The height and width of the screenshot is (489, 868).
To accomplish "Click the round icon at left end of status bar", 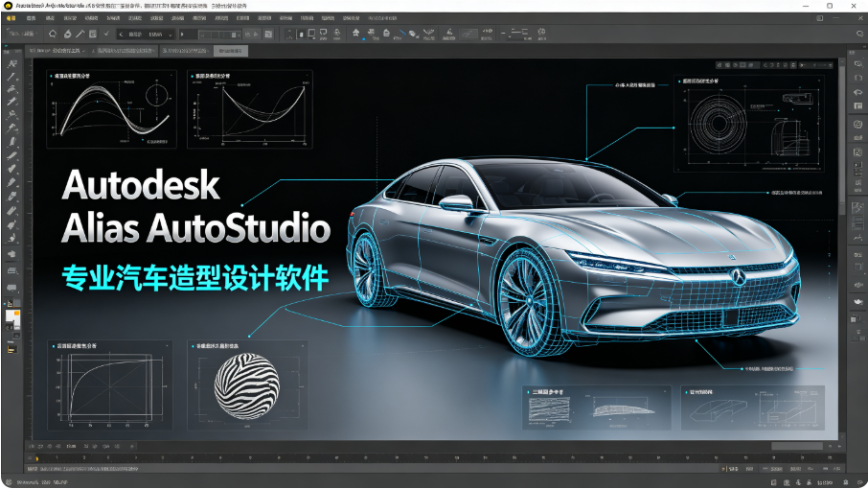I will coord(9,482).
